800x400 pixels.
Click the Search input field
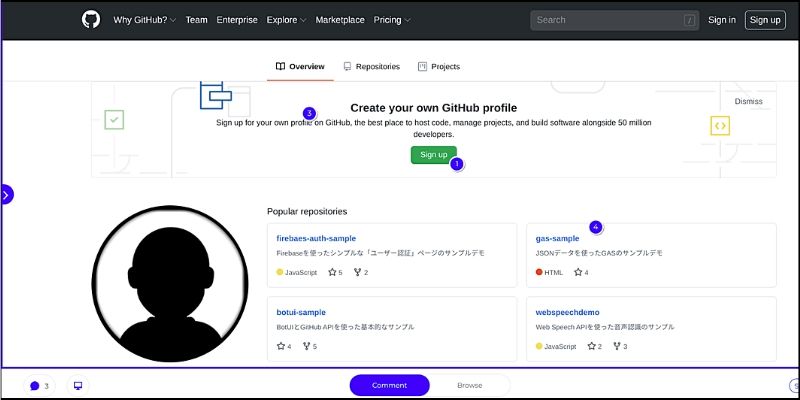(615, 20)
